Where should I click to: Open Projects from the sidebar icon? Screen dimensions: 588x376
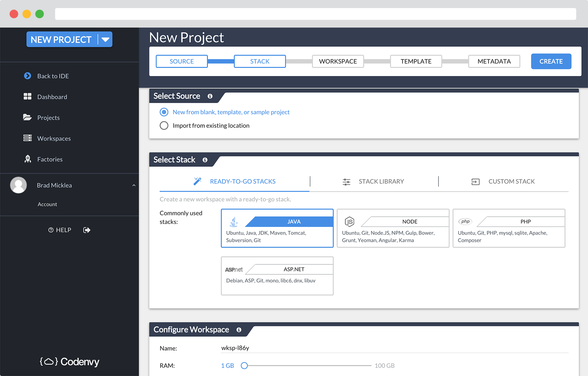(x=28, y=117)
